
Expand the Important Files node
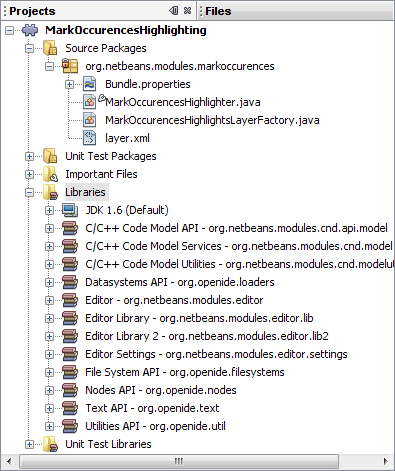[29, 175]
